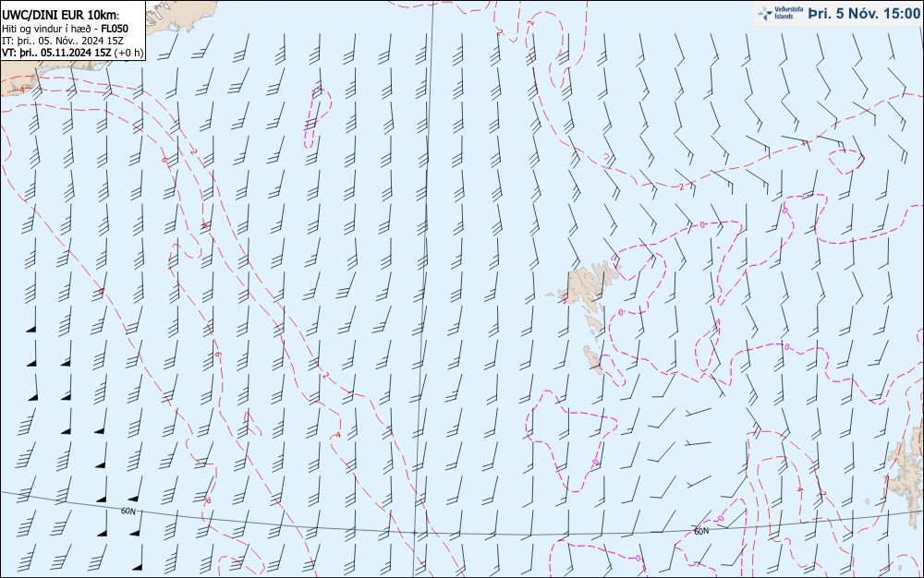Screen dimensions: 924x578
Task: Click the 60N latitude label east of the meridian
Action: (x=701, y=532)
